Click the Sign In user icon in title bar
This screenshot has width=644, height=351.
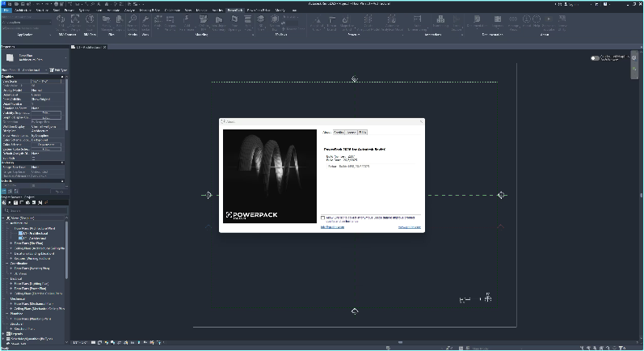566,4
